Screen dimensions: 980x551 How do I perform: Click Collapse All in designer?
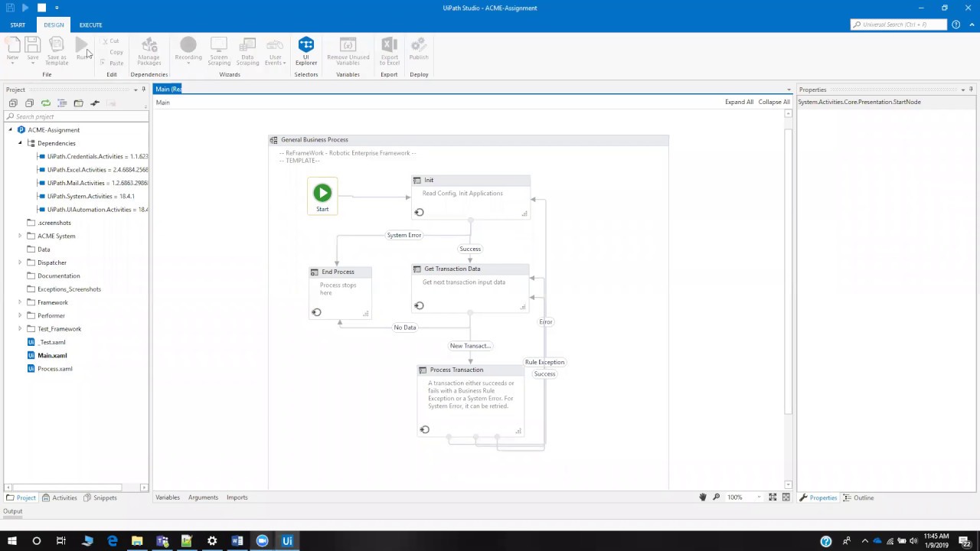[774, 102]
